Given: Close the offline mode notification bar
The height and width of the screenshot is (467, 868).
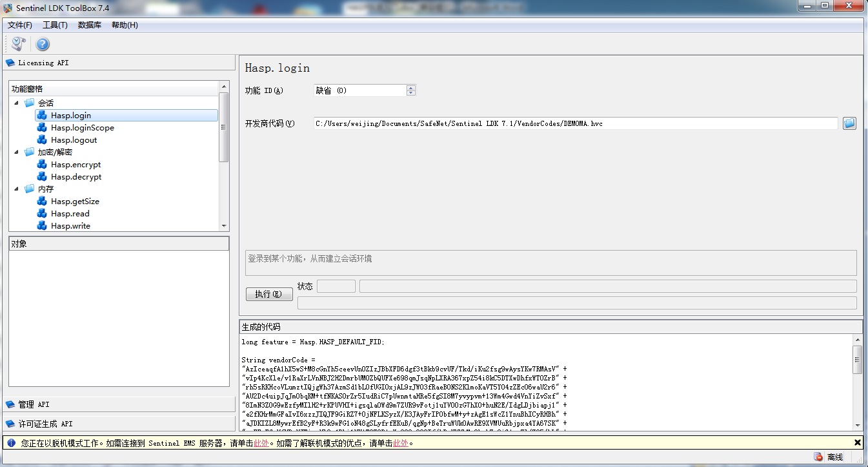Looking at the screenshot, I should click(x=857, y=442).
